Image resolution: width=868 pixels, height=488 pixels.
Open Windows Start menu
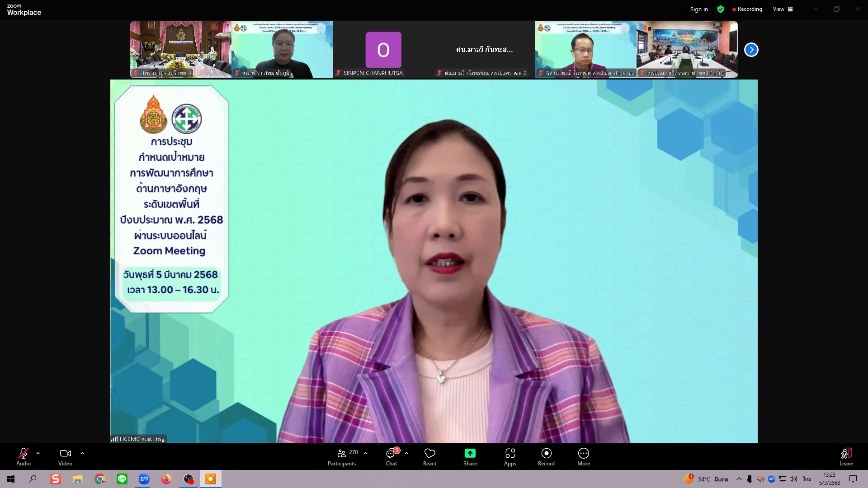[11, 479]
